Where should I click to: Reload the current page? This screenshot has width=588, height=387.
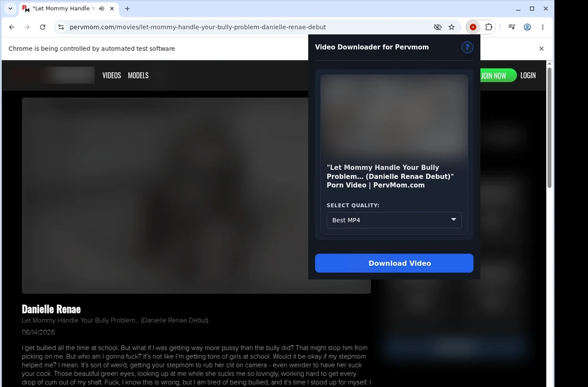pyautogui.click(x=43, y=27)
